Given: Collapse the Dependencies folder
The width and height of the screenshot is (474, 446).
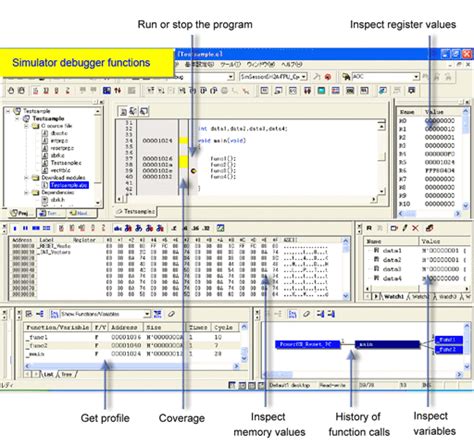Looking at the screenshot, I should tap(27, 193).
